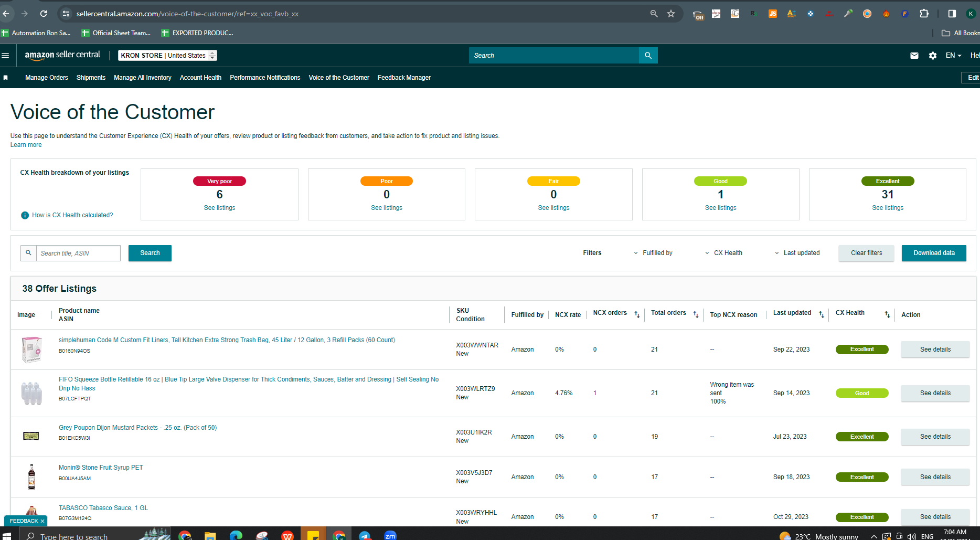Click the teal magnifier search button
Image resolution: width=980 pixels, height=540 pixels.
click(648, 56)
